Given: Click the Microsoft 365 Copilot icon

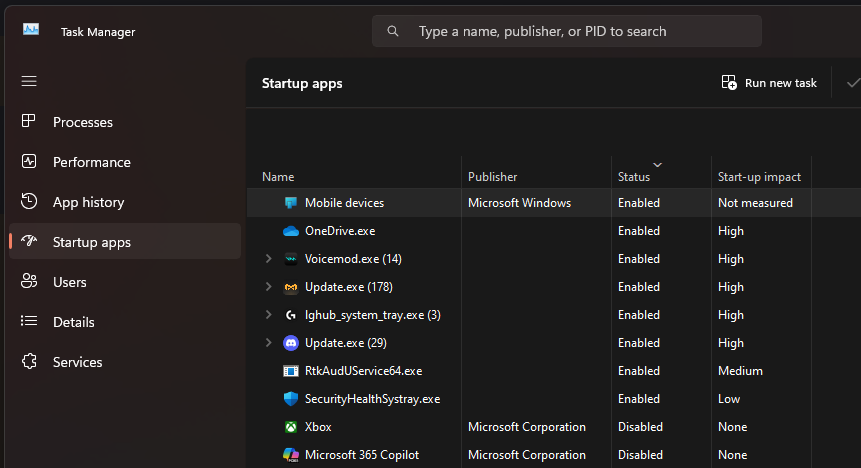Looking at the screenshot, I should pos(291,455).
